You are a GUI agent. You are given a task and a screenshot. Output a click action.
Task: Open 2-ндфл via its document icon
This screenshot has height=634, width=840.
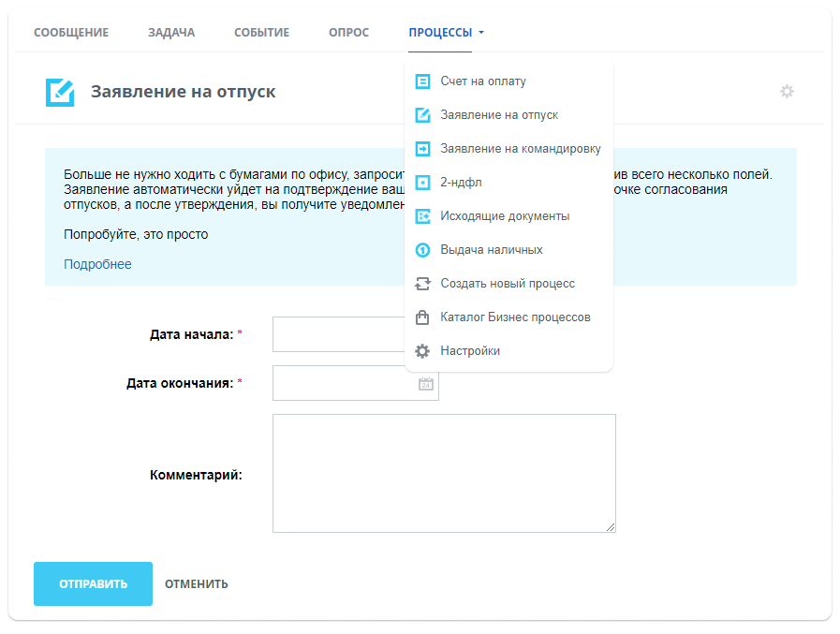click(422, 182)
